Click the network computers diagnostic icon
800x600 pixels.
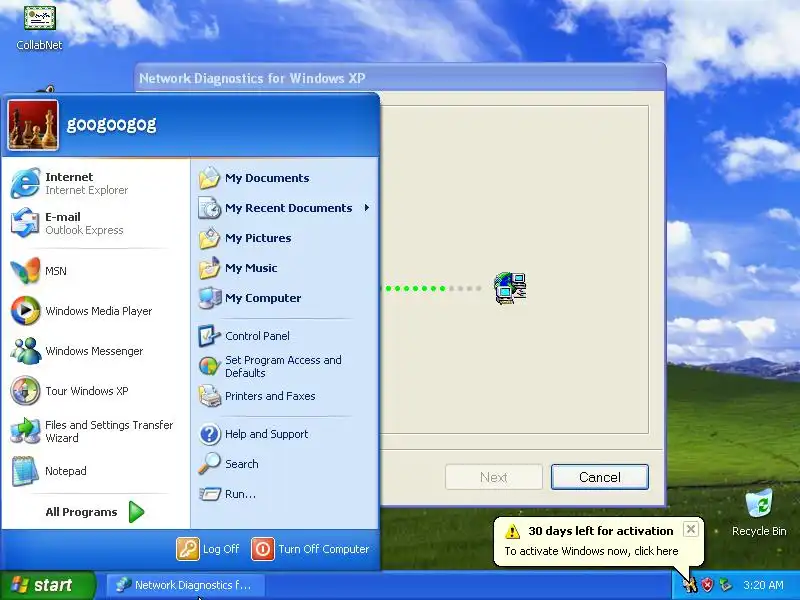(510, 288)
